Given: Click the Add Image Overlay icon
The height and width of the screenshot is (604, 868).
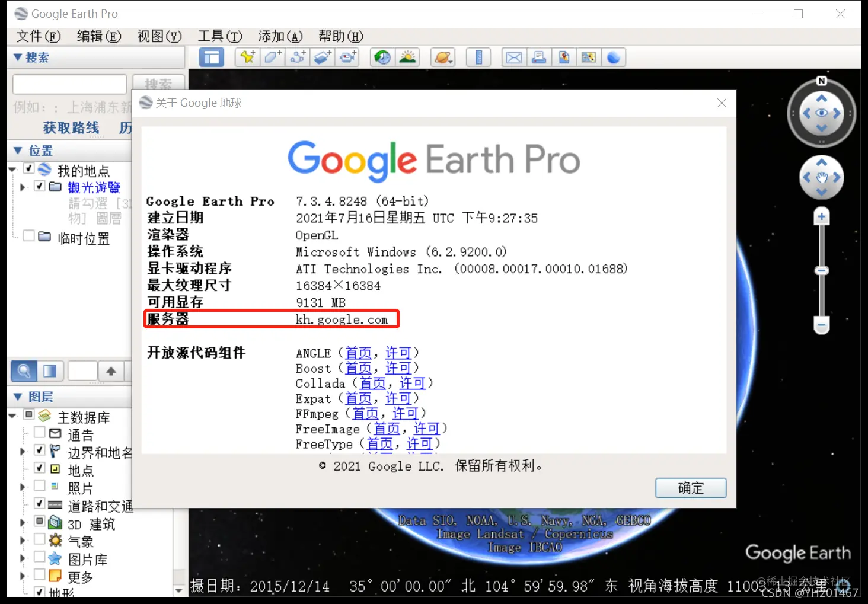Looking at the screenshot, I should 323,57.
